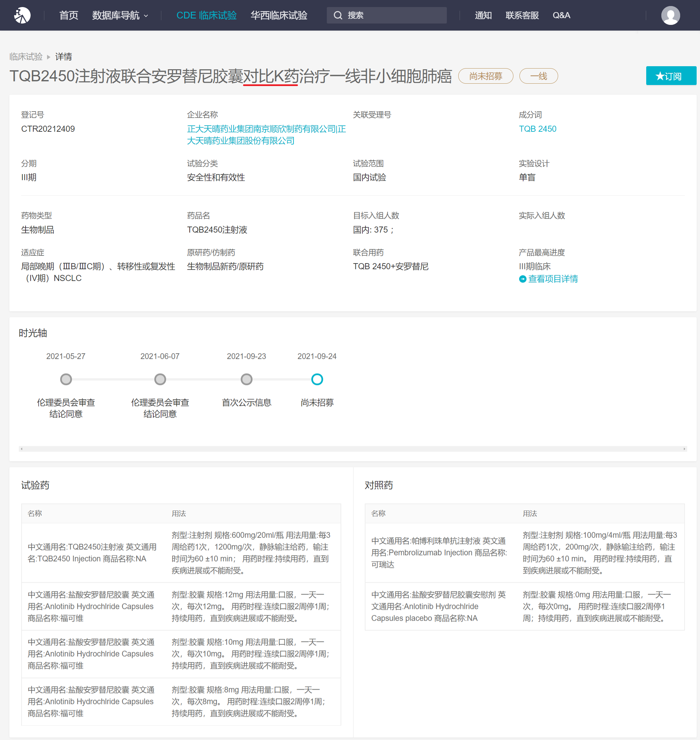Select the 2021-09-23 首次公示信息 marker
This screenshot has height=740, width=700.
[246, 379]
